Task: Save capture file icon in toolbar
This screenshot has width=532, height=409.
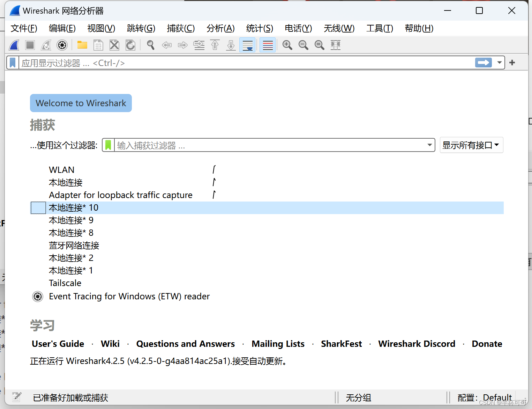Action: point(98,45)
